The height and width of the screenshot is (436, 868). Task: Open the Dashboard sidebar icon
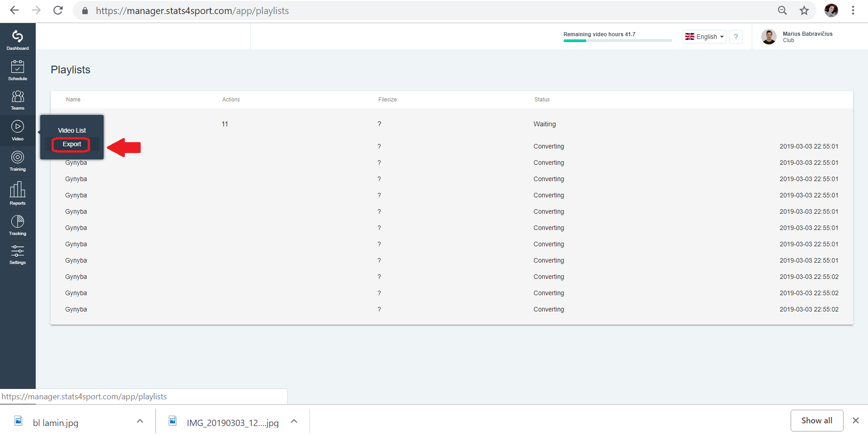(18, 39)
